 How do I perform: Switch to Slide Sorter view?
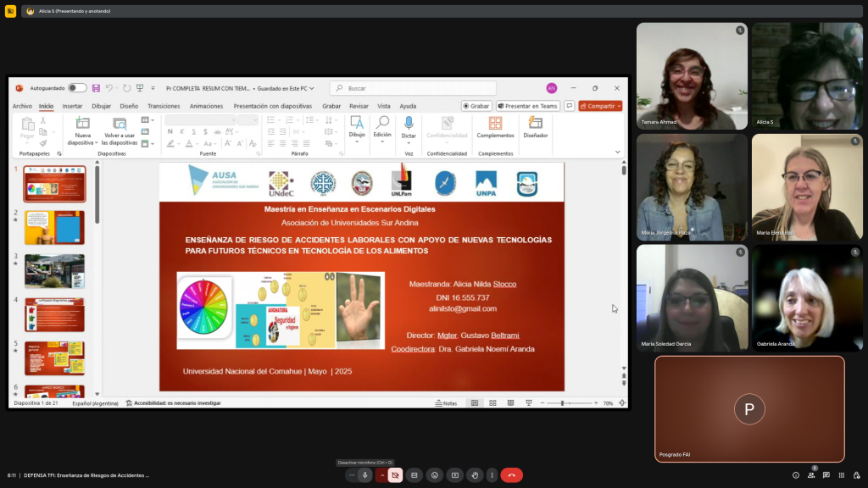point(492,403)
